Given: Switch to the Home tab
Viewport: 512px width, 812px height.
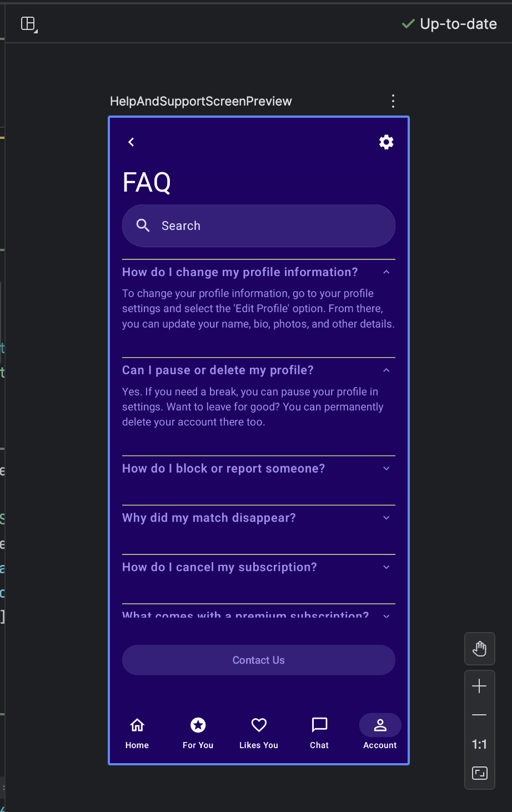Looking at the screenshot, I should [137, 733].
